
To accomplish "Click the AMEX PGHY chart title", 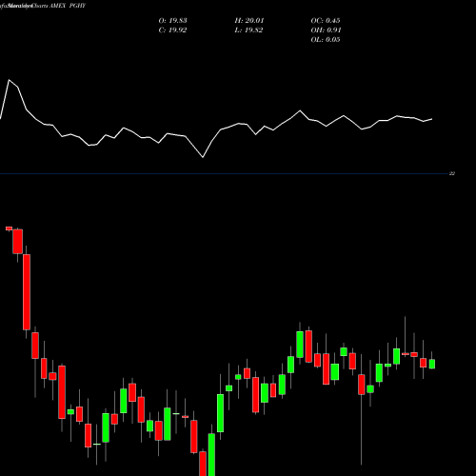I will click(x=68, y=6).
